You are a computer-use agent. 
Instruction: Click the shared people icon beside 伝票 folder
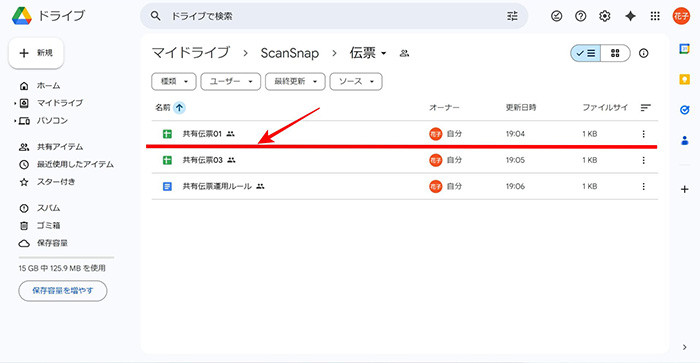click(404, 53)
